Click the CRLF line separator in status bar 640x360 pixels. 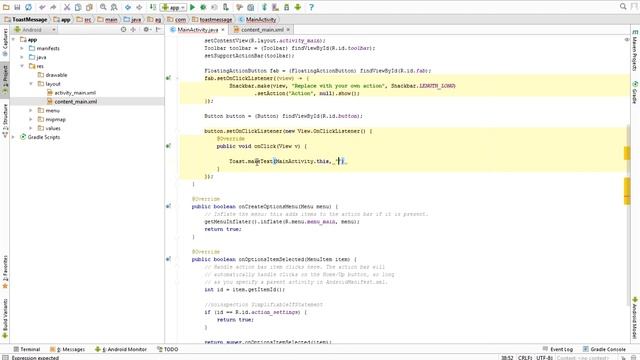(x=525, y=358)
